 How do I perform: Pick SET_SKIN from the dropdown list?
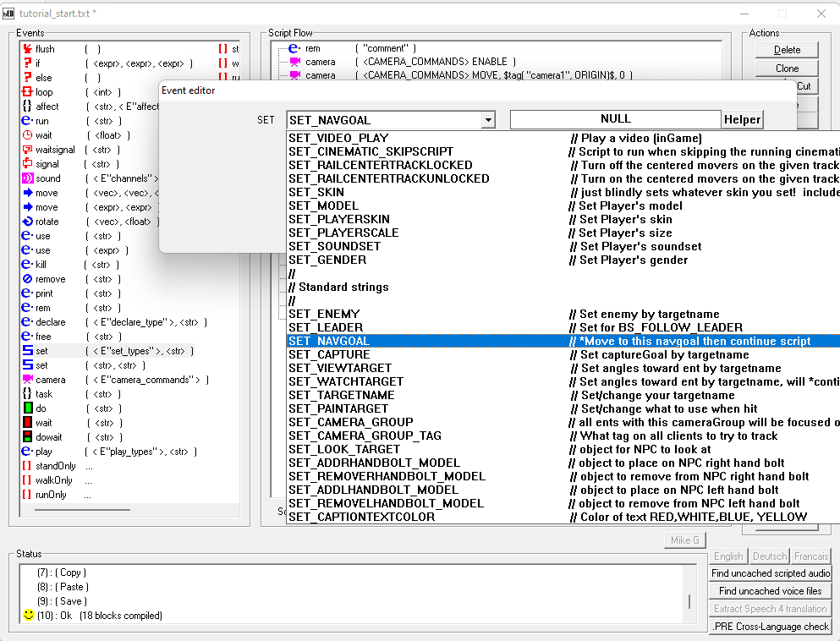(x=563, y=192)
